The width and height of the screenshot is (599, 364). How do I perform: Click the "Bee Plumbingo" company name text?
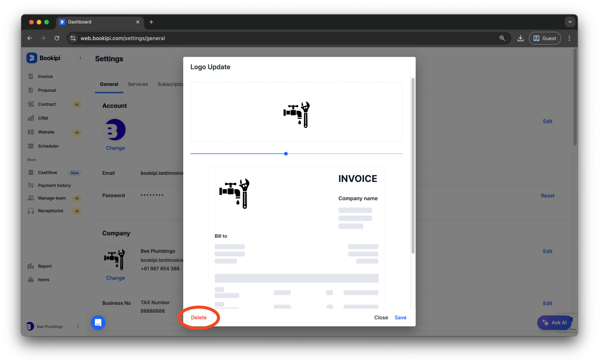tap(158, 251)
